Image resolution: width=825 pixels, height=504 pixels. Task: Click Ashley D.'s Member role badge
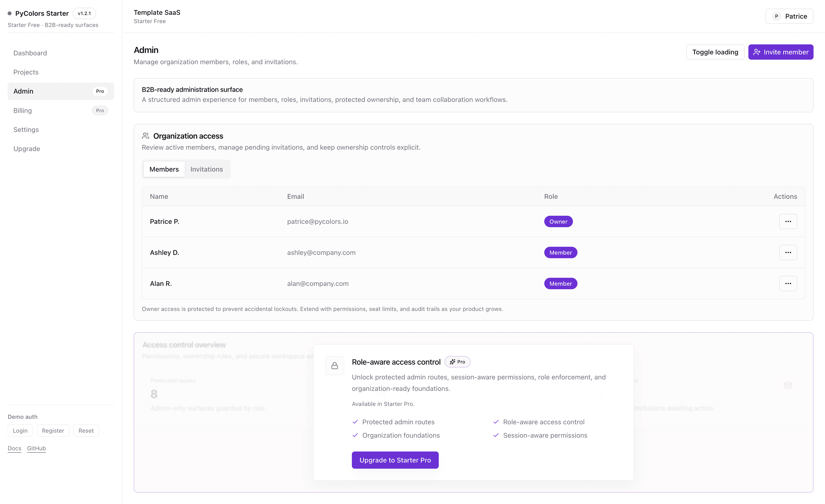pyautogui.click(x=561, y=252)
